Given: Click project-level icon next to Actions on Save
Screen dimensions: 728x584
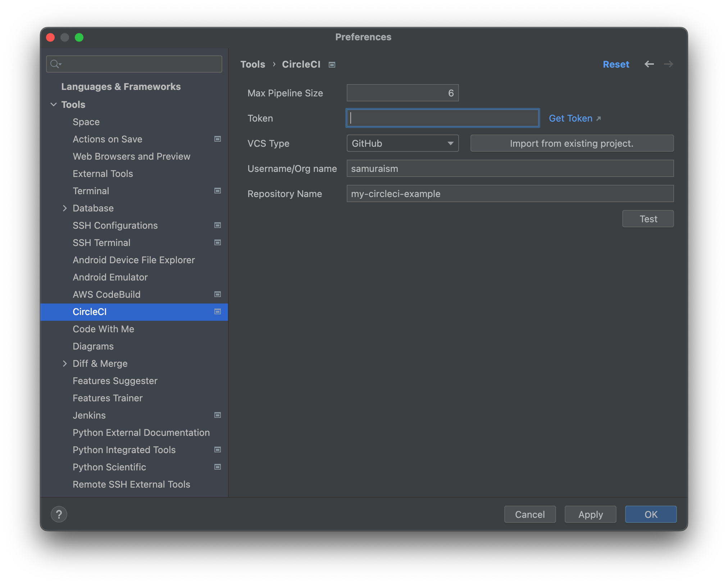Looking at the screenshot, I should pyautogui.click(x=218, y=139).
